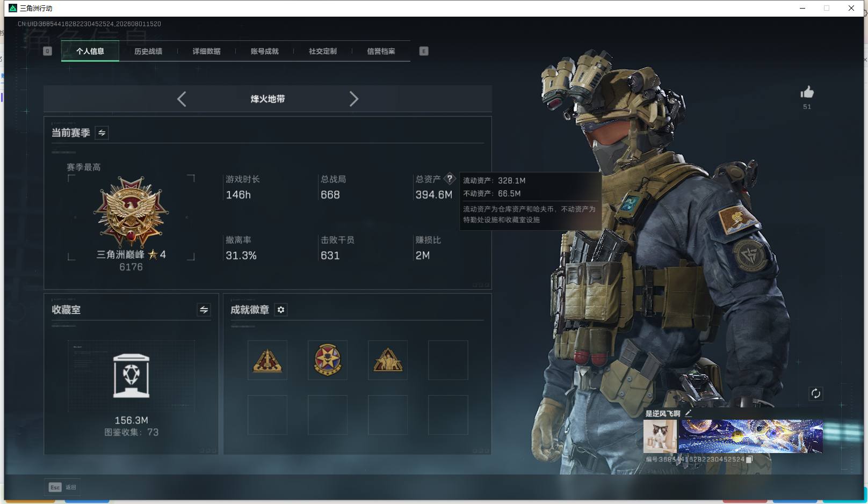Screen dimensions: 868x504
Task: Click the 烽火地带 mode title
Action: coord(267,99)
